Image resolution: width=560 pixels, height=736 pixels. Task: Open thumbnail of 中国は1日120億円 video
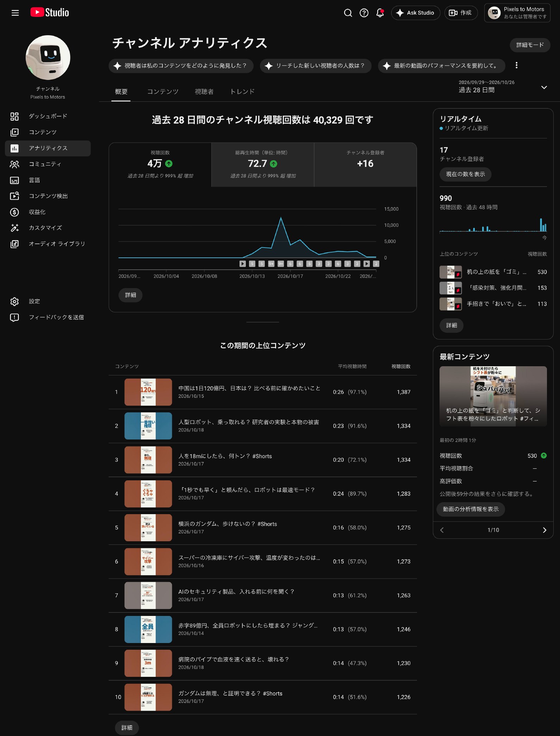[x=148, y=392]
